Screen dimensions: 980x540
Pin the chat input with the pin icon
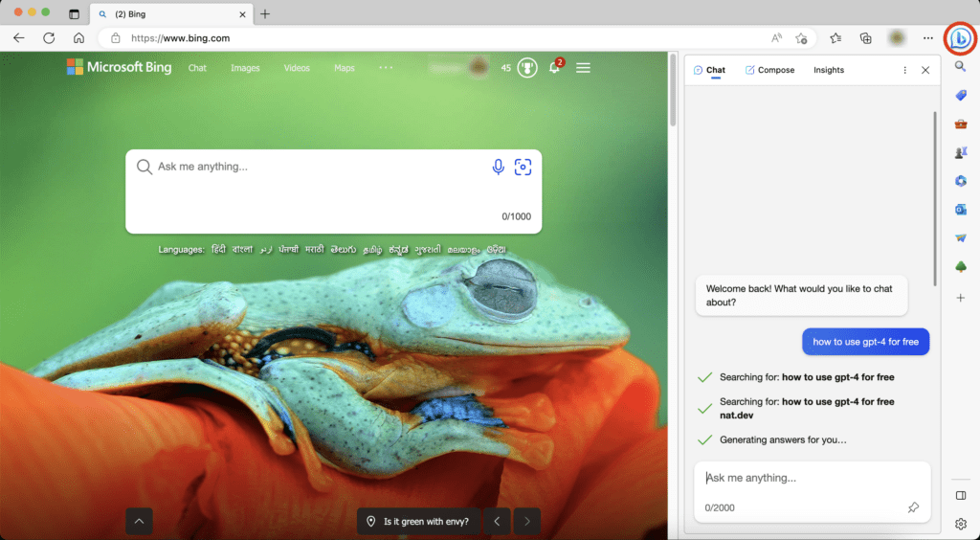click(913, 507)
